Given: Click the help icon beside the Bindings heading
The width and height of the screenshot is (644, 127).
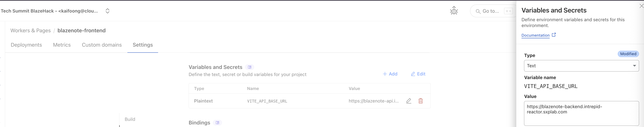Looking at the screenshot, I should 217,122.
